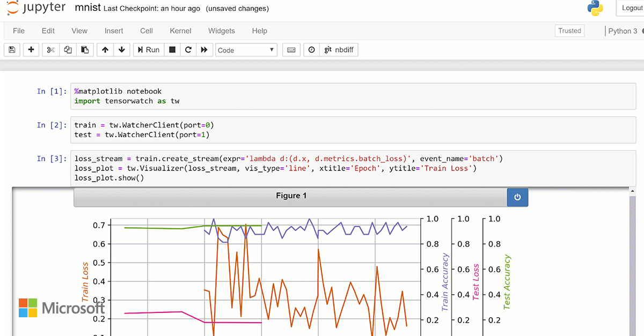The image size is (644, 336).
Task: Click the save notebook icon
Action: tap(12, 50)
